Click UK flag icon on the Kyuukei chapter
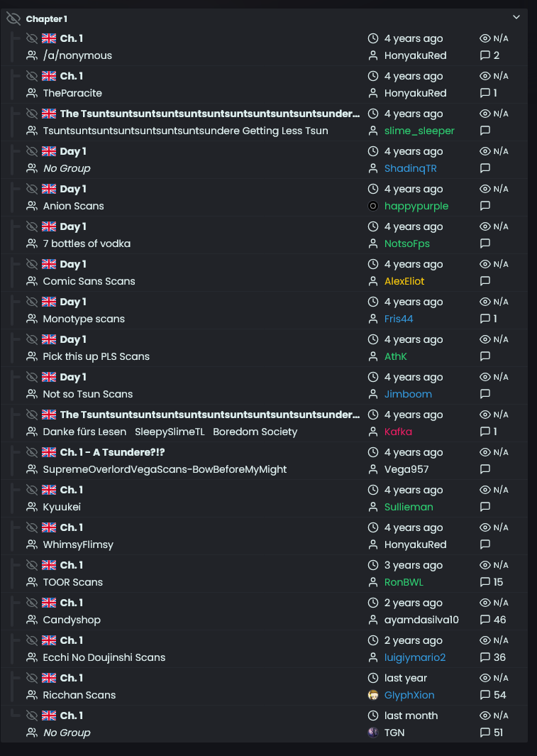Image resolution: width=537 pixels, height=756 pixels. coord(49,490)
